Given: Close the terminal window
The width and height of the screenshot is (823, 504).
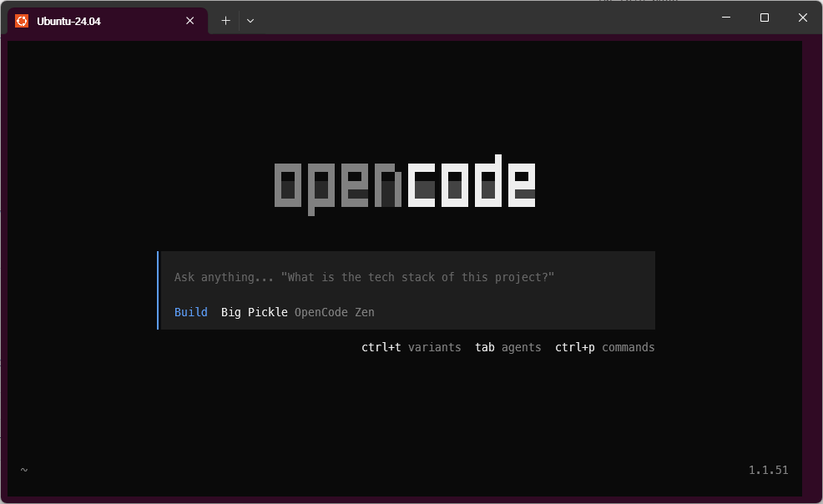Looking at the screenshot, I should [803, 18].
